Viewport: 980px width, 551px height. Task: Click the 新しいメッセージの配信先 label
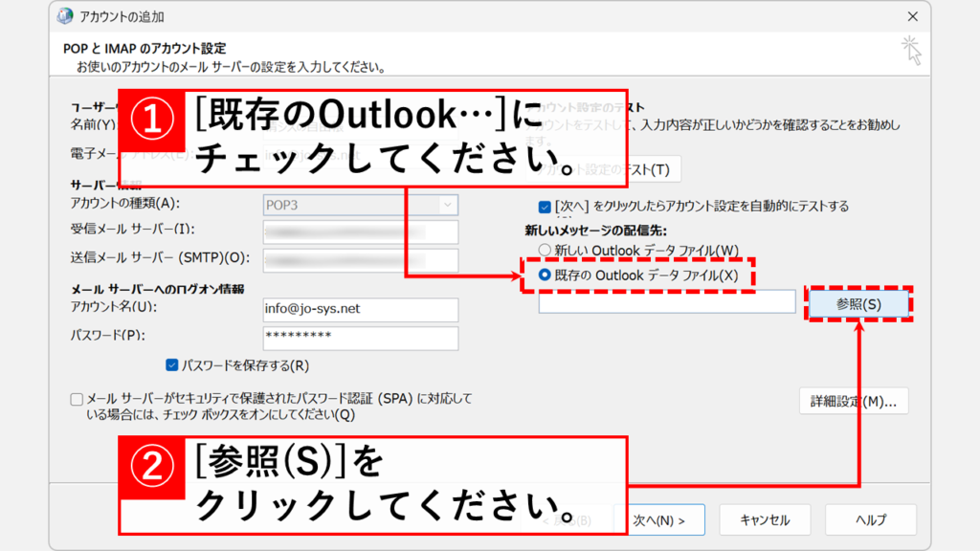(595, 231)
